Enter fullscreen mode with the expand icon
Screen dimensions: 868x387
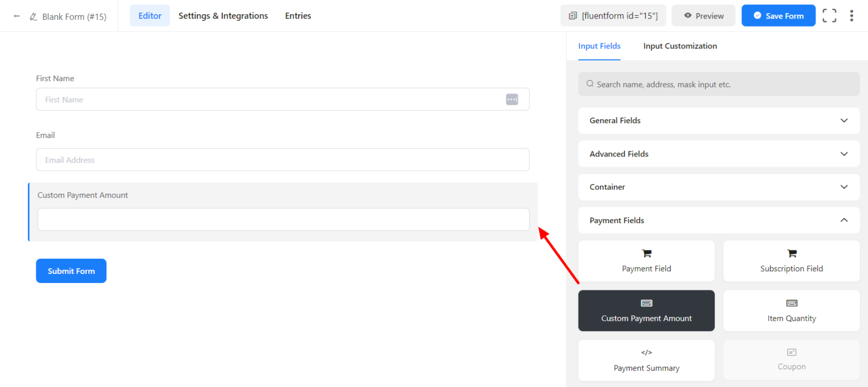tap(829, 15)
